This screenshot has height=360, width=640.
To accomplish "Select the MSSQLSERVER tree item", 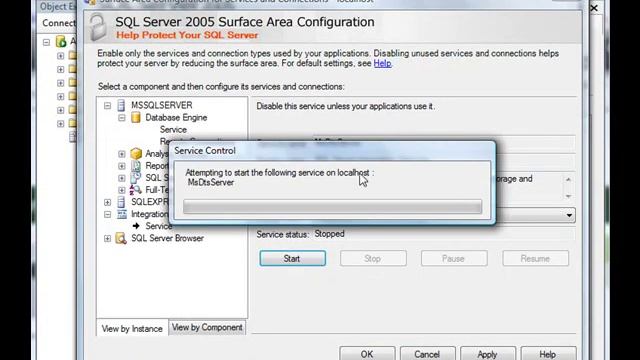I will tap(162, 105).
